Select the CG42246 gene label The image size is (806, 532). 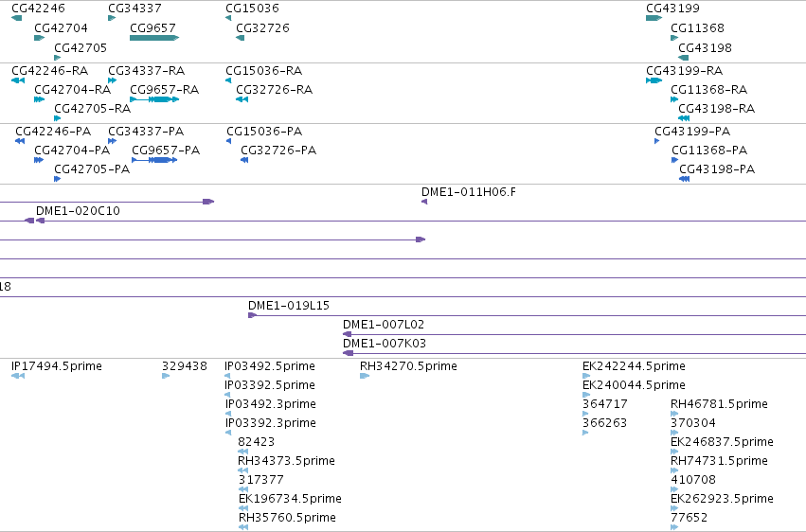click(38, 9)
